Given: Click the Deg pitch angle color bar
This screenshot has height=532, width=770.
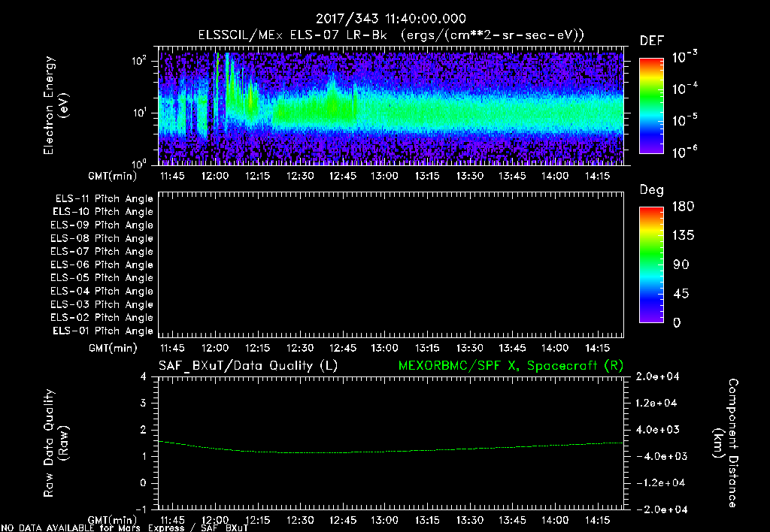Looking at the screenshot, I should (x=652, y=264).
